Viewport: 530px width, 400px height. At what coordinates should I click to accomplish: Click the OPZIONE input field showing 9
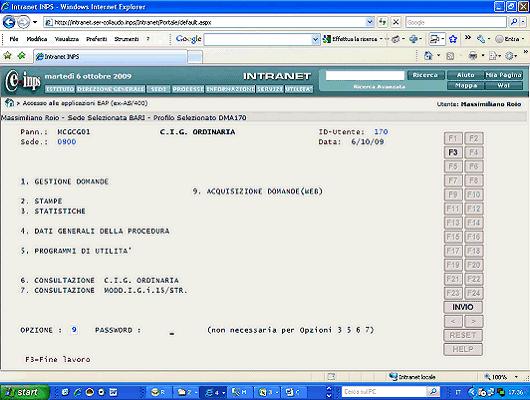click(74, 330)
